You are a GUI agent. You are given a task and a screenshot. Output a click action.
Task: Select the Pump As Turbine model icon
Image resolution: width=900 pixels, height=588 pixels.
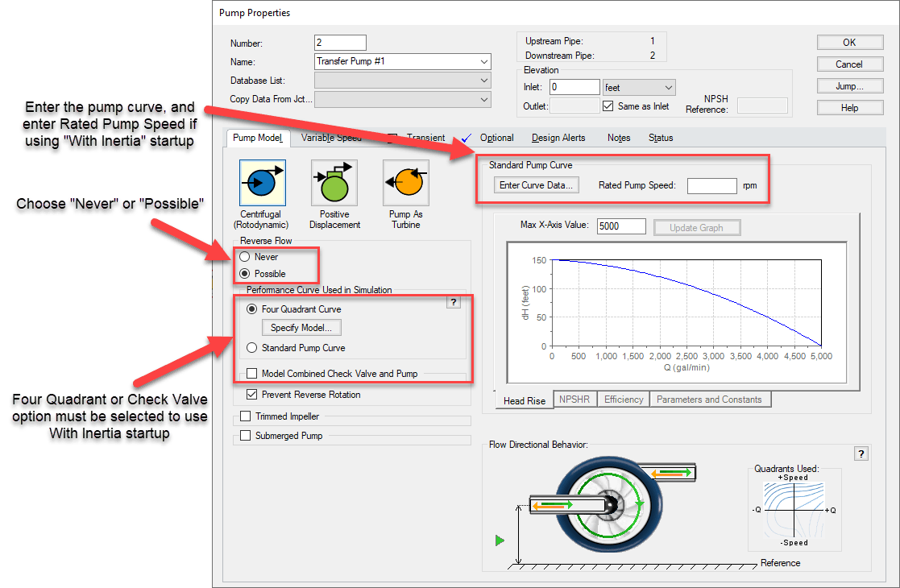[405, 183]
